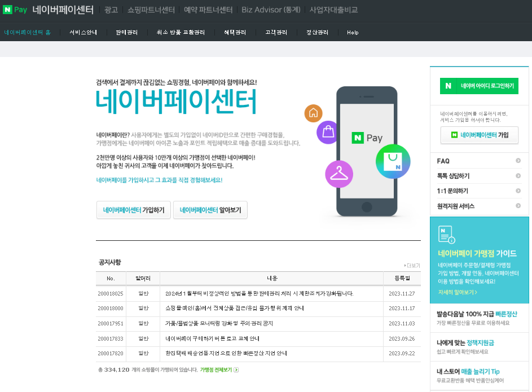Open the 고객관리 menu
This screenshot has width=532, height=392.
pyautogui.click(x=276, y=32)
